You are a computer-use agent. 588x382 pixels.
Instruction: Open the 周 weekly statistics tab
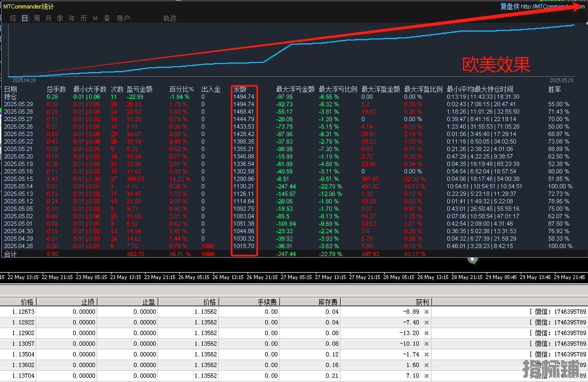tap(37, 18)
